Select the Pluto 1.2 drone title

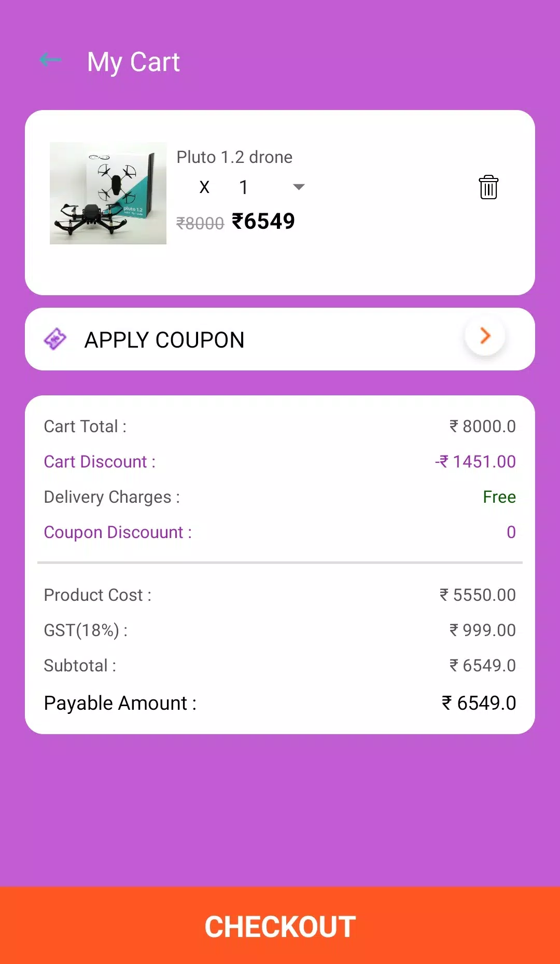pos(234,157)
